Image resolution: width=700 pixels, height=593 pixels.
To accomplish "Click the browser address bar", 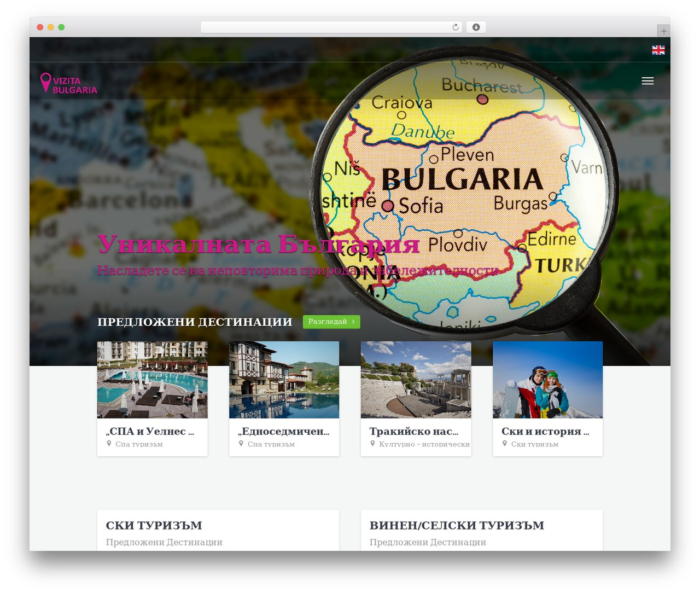I will pos(331,27).
